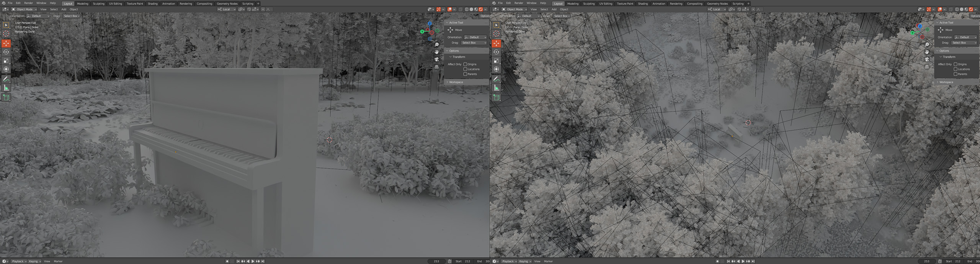Switch to Modeling tab in left window

click(82, 3)
